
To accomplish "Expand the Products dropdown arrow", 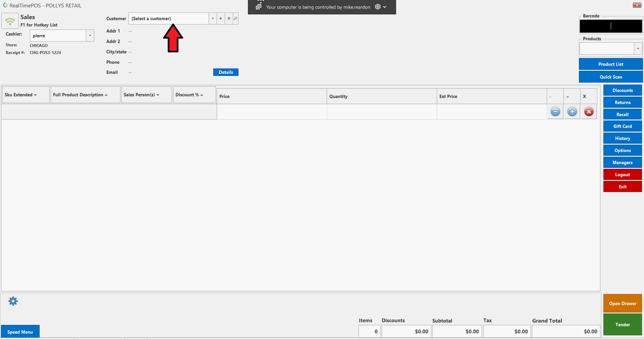I will (x=638, y=49).
